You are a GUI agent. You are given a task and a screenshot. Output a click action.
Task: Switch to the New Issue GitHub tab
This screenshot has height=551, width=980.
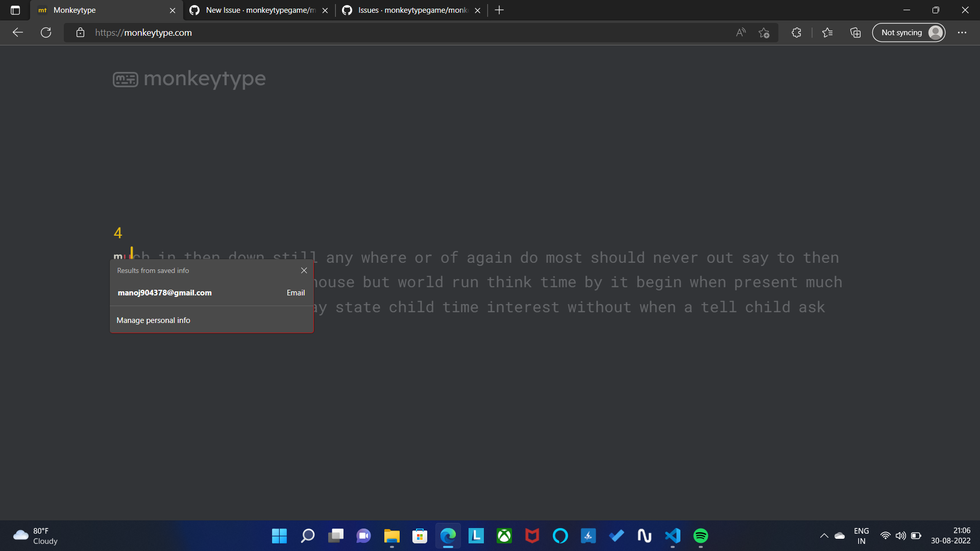255,10
